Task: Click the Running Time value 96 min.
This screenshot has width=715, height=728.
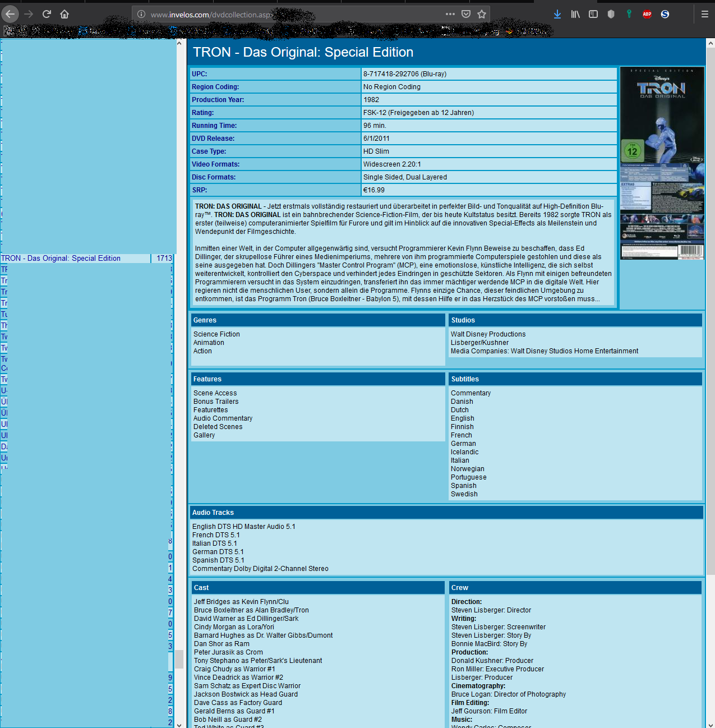Action: [x=375, y=126]
